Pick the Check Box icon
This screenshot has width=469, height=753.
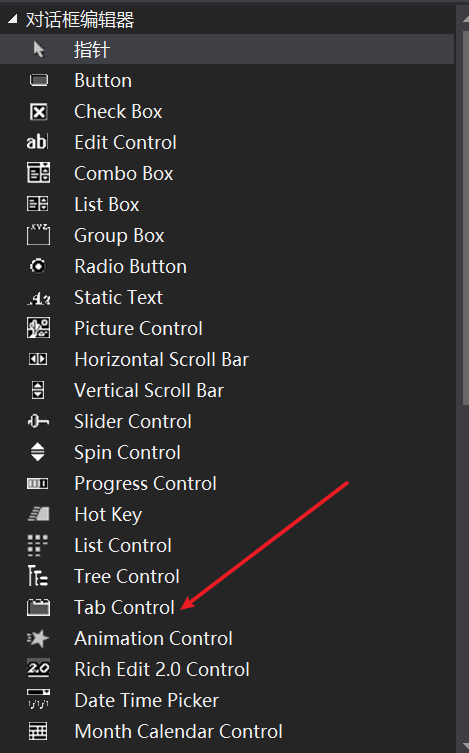coord(39,111)
